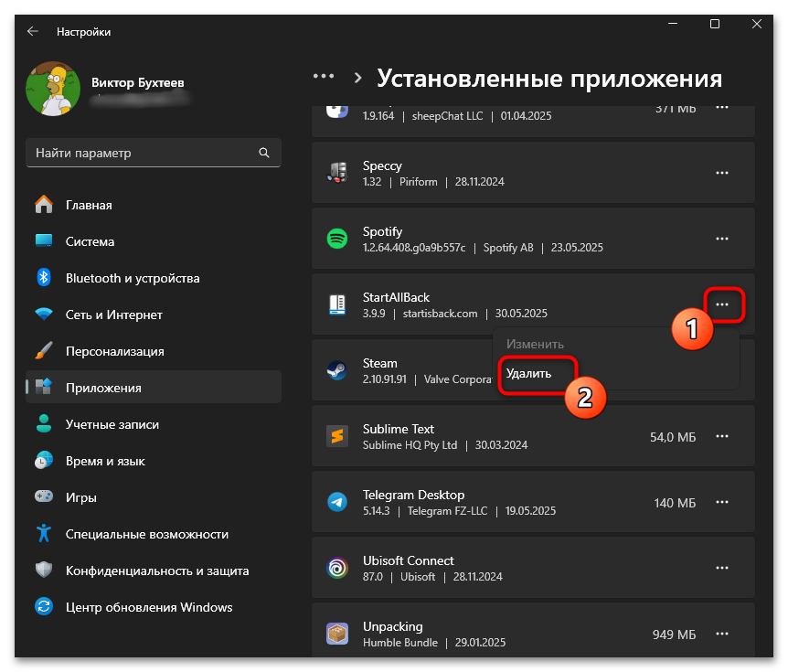Click the Telegram Desktop icon
788x672 pixels.
tap(336, 502)
